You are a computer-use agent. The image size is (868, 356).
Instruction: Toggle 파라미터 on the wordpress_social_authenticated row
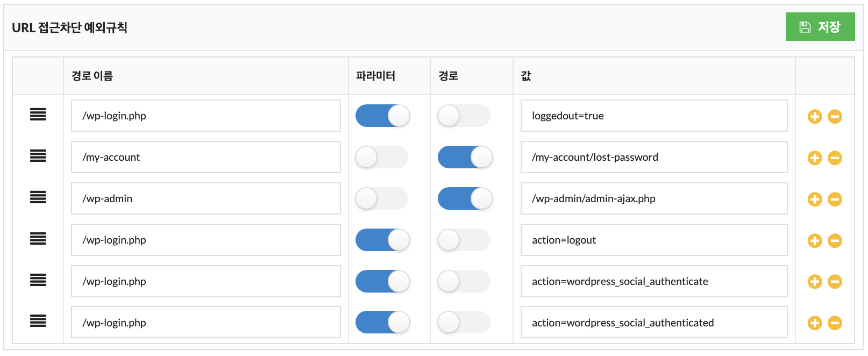click(x=382, y=322)
